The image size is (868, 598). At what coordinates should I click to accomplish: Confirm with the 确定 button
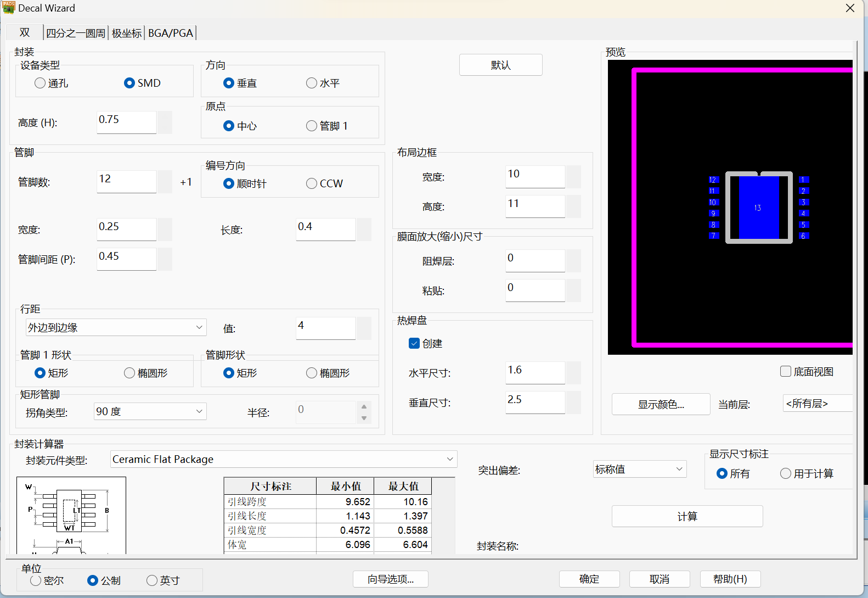[x=589, y=579]
